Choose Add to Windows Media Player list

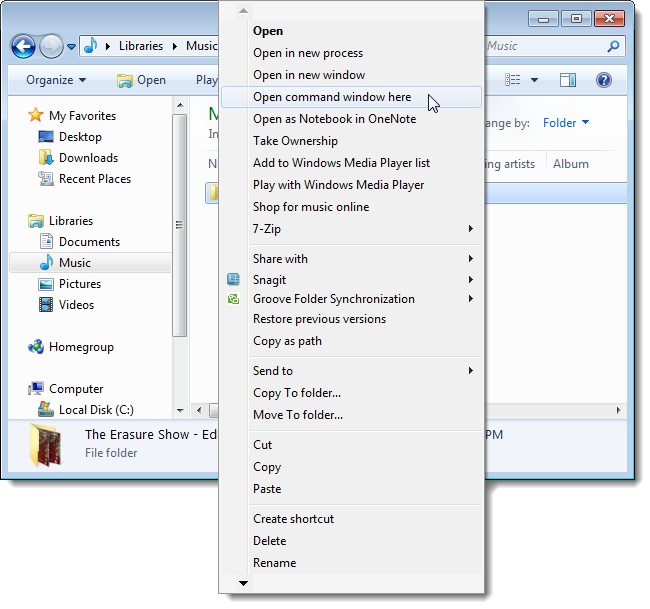click(x=352, y=163)
